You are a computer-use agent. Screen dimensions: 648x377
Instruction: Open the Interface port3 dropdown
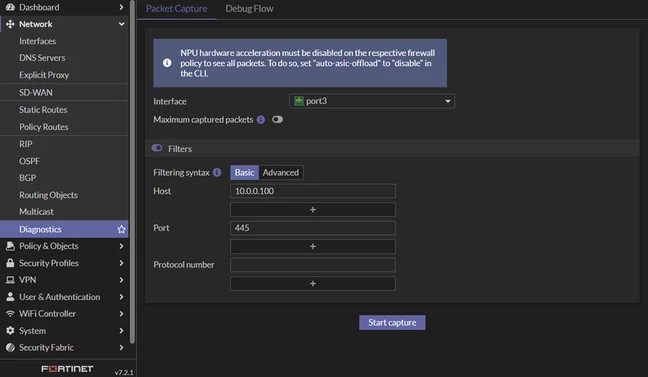click(372, 101)
